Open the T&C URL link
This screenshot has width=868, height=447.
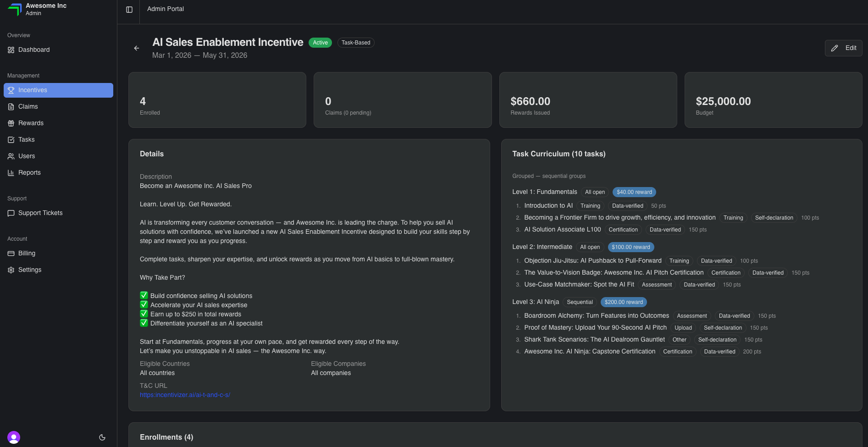(185, 395)
